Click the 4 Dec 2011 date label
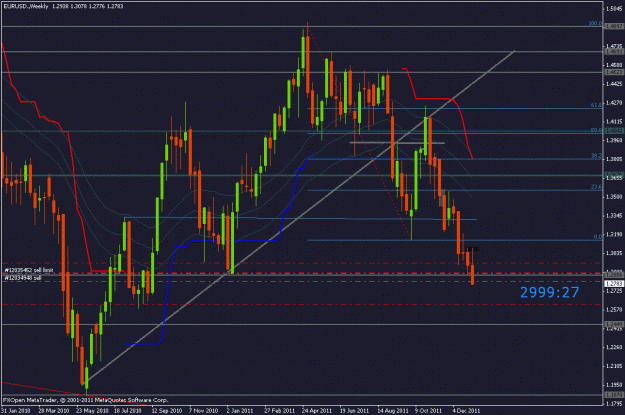The image size is (625, 415). tap(466, 410)
